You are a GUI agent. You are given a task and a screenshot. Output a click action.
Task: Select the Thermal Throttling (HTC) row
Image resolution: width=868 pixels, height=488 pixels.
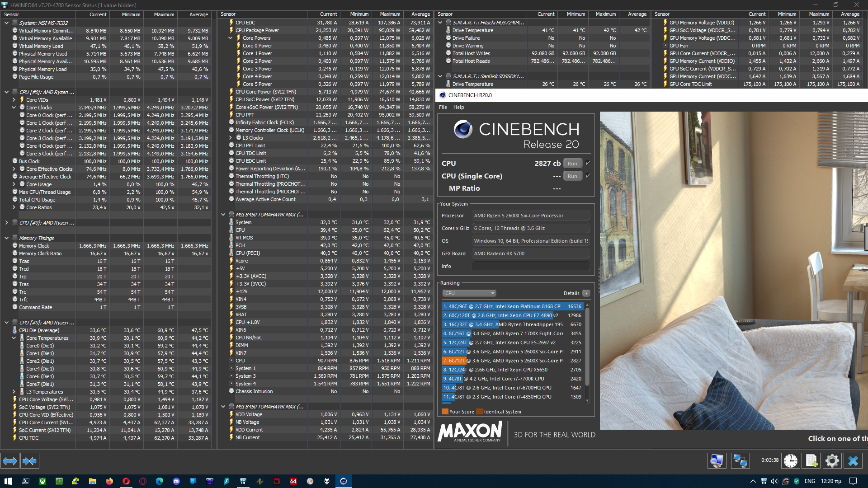325,176
